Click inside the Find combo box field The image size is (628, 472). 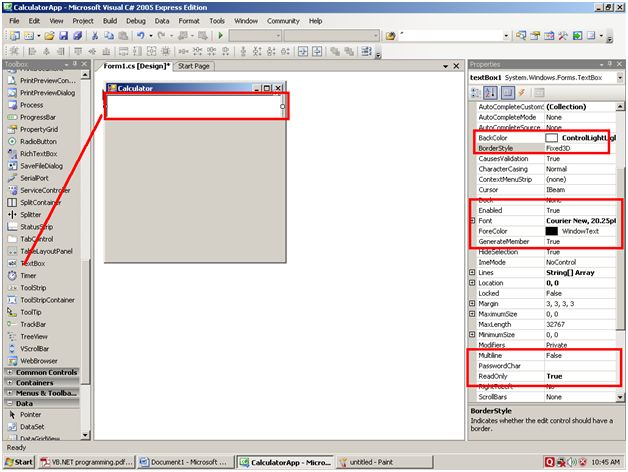450,36
